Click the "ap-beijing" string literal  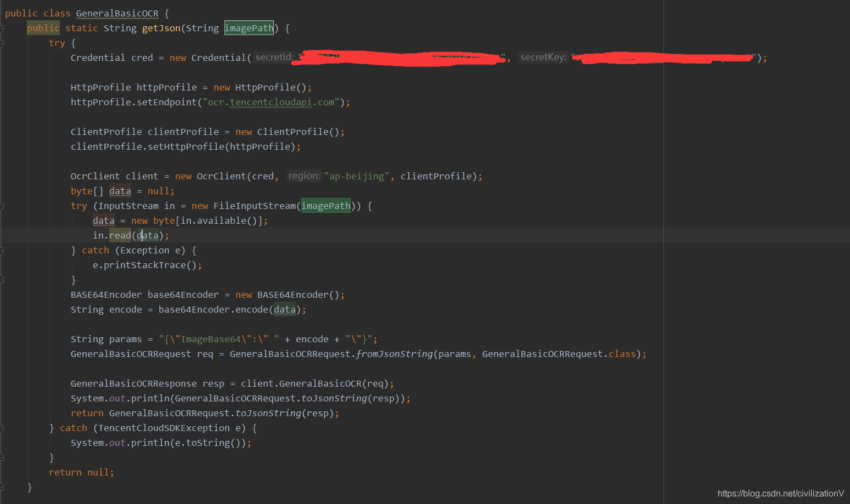[x=356, y=177]
